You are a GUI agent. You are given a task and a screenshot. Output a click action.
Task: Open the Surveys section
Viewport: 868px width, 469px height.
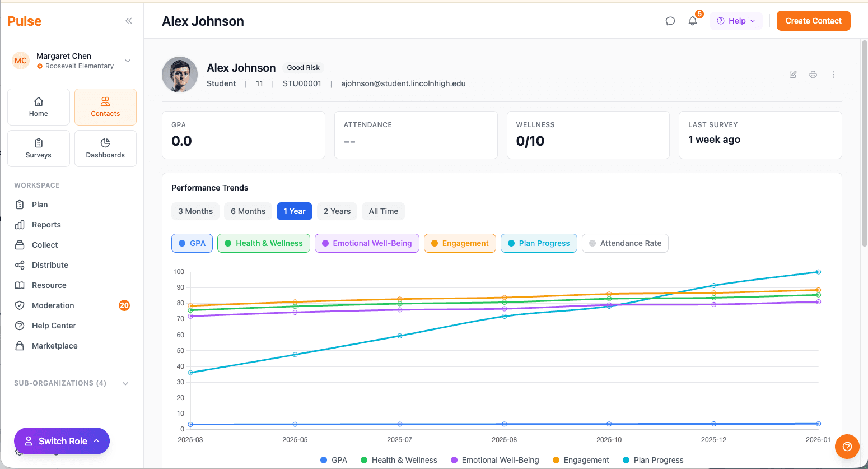[38, 148]
